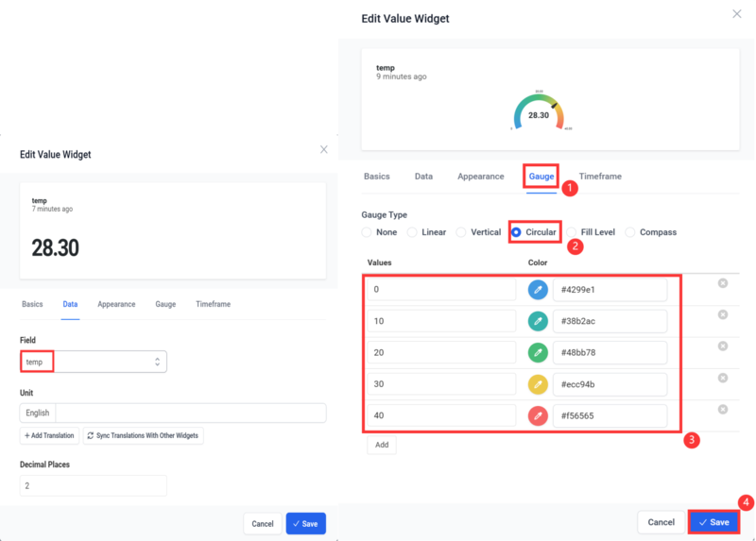Open Basics tab in right dialog
Image resolution: width=756 pixels, height=541 pixels.
pyautogui.click(x=376, y=177)
